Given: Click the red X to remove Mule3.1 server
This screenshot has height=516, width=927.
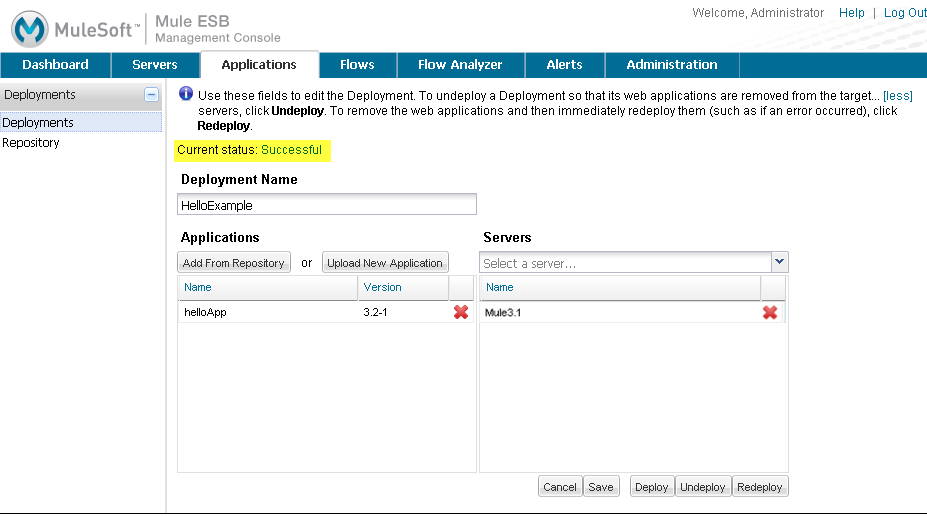Looking at the screenshot, I should pos(770,312).
